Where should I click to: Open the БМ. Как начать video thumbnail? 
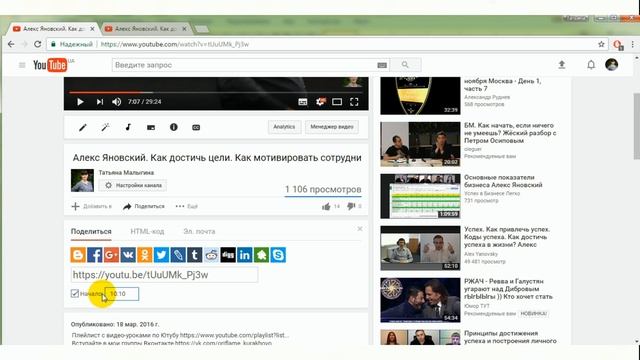click(x=420, y=144)
